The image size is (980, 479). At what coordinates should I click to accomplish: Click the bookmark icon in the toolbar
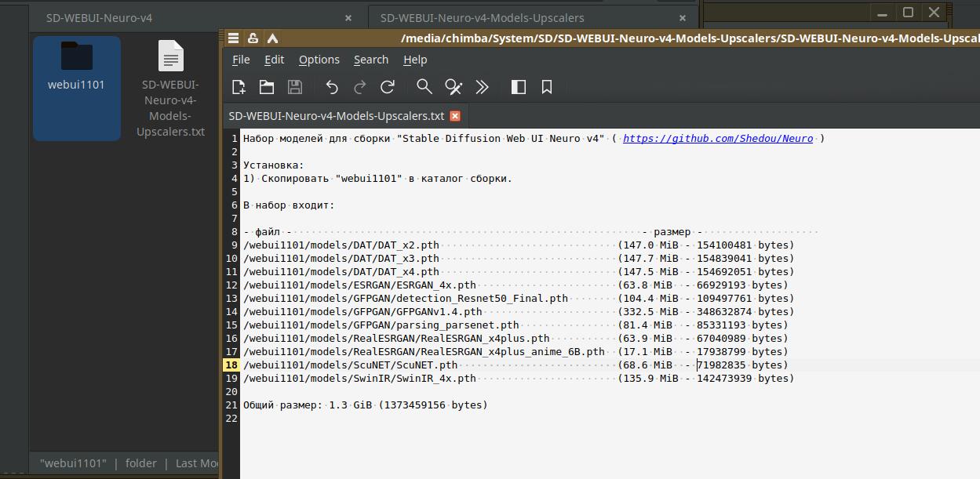point(547,87)
